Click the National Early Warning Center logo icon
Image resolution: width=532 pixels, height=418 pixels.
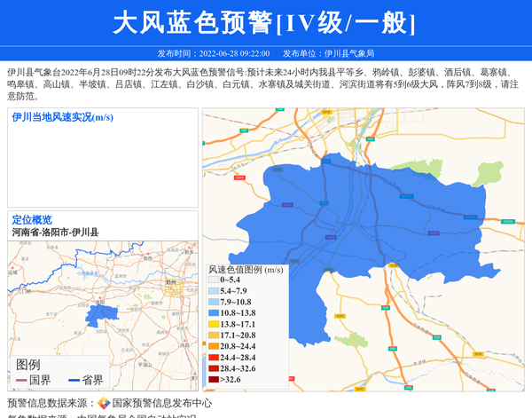104,403
